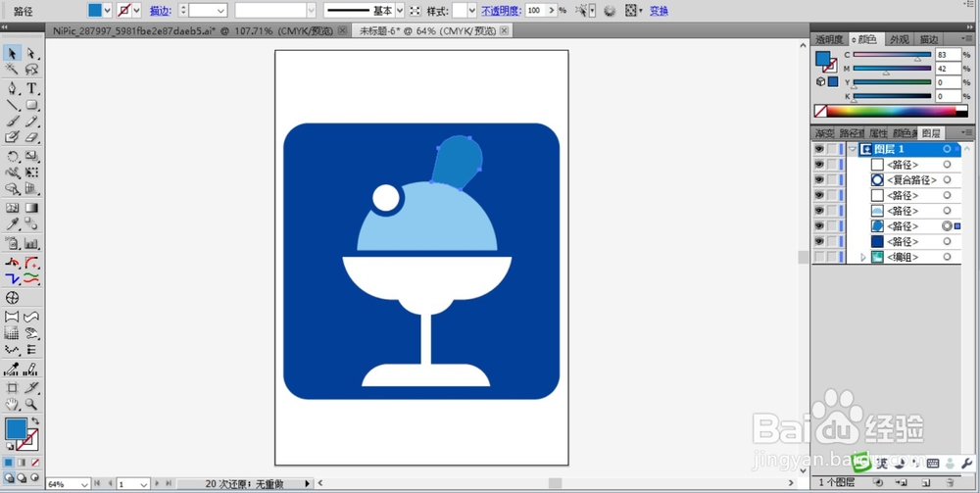The height and width of the screenshot is (493, 980).
Task: Go to first artboard button
Action: pyautogui.click(x=97, y=483)
